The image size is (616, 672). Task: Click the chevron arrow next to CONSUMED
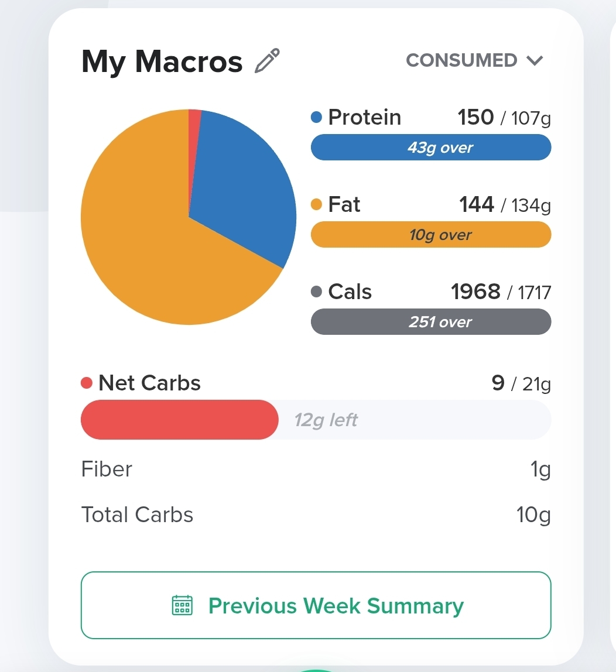535,60
